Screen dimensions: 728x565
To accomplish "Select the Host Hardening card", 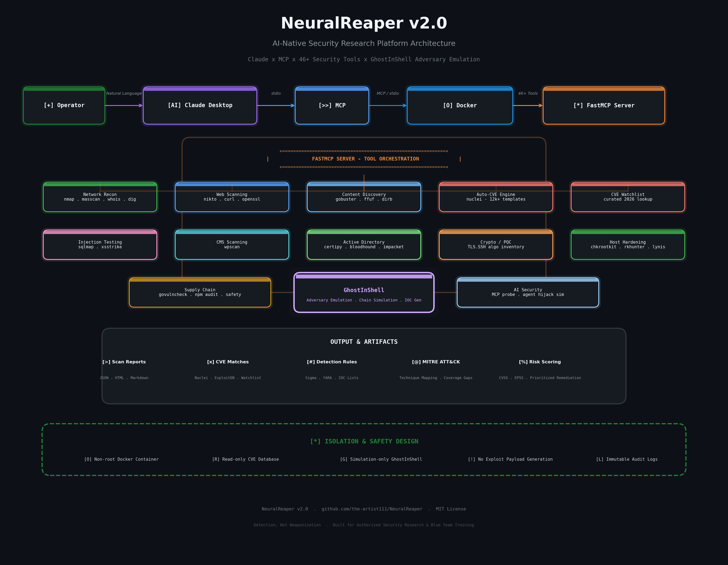I will click(628, 245).
